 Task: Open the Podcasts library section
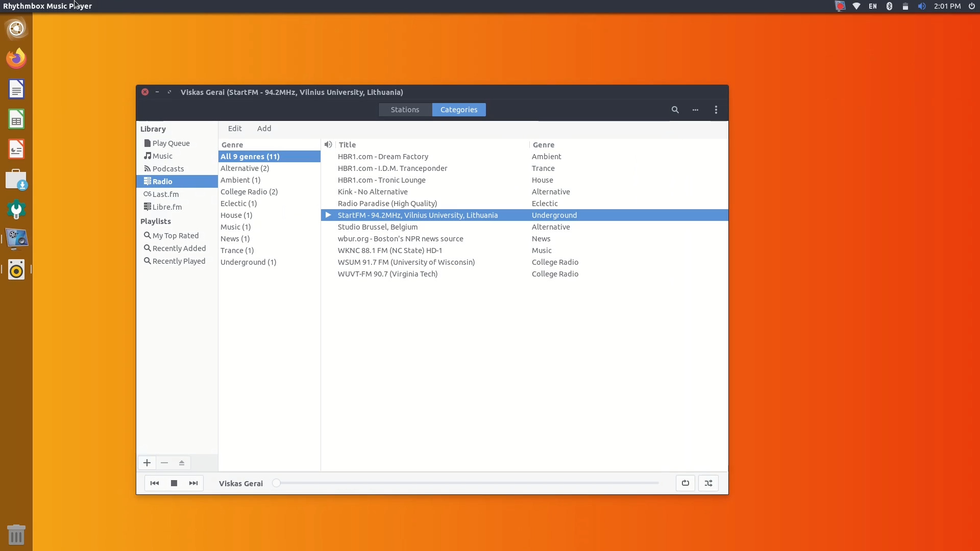coord(168,168)
